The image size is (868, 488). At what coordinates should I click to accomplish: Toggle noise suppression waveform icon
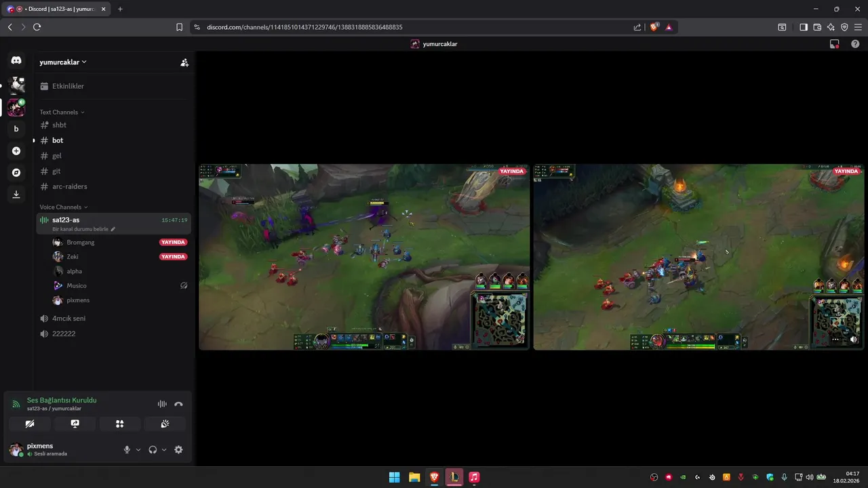(x=162, y=404)
